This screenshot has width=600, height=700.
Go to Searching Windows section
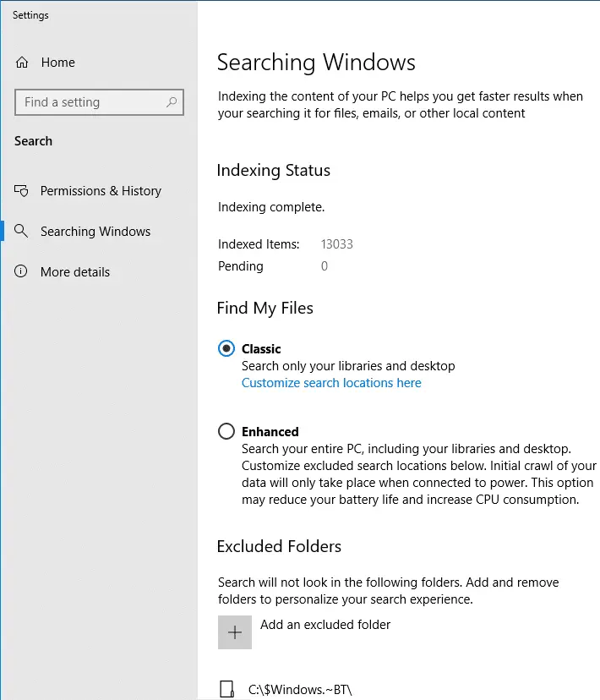coord(95,232)
